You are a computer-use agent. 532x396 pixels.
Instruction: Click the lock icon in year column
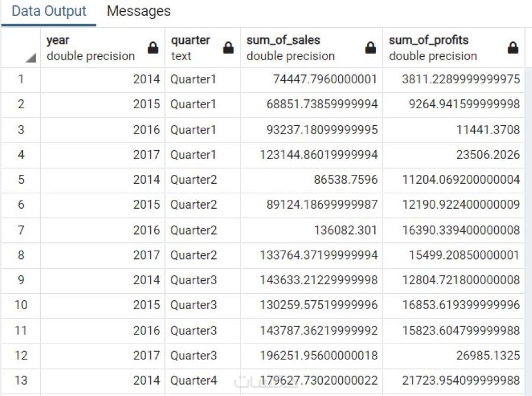(153, 48)
